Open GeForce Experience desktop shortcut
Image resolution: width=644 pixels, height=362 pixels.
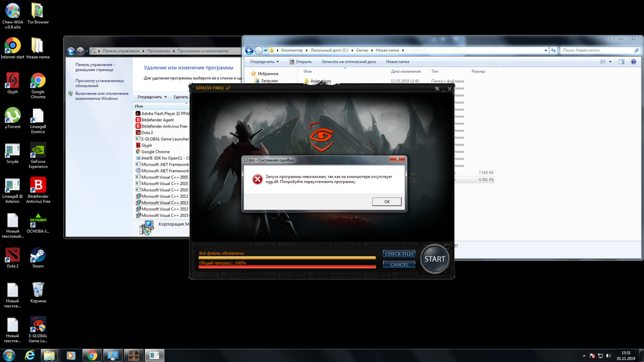[x=38, y=151]
